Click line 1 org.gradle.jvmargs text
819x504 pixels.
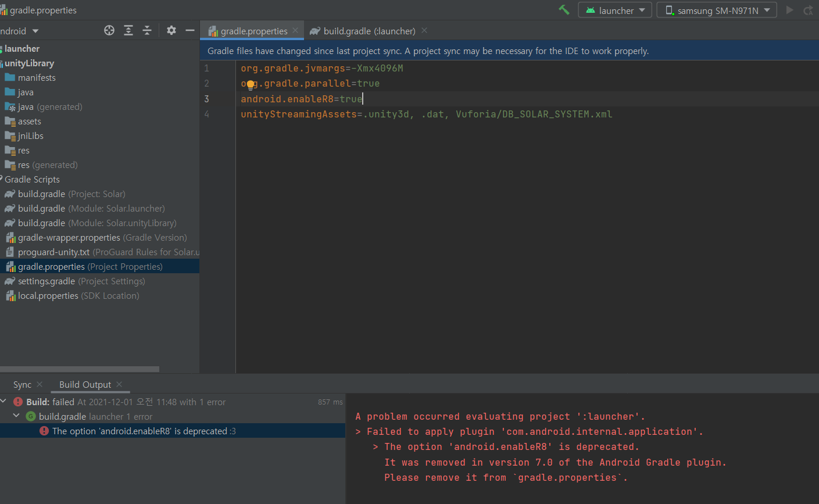pos(322,68)
